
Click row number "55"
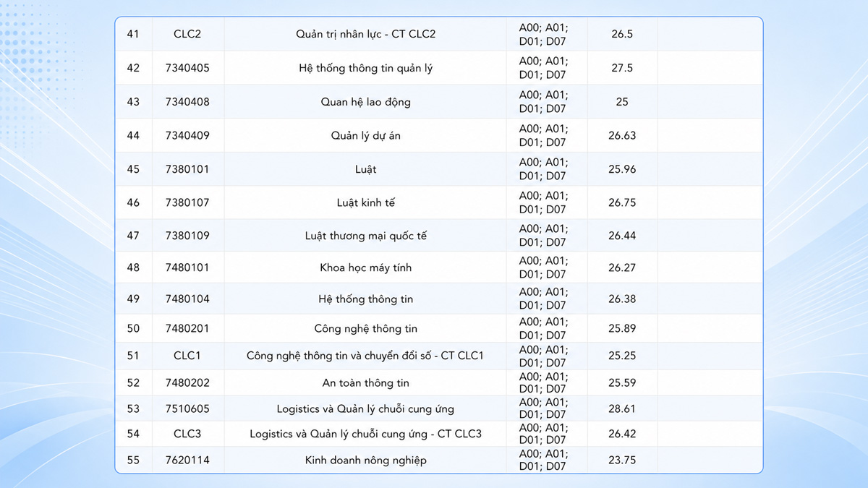133,460
